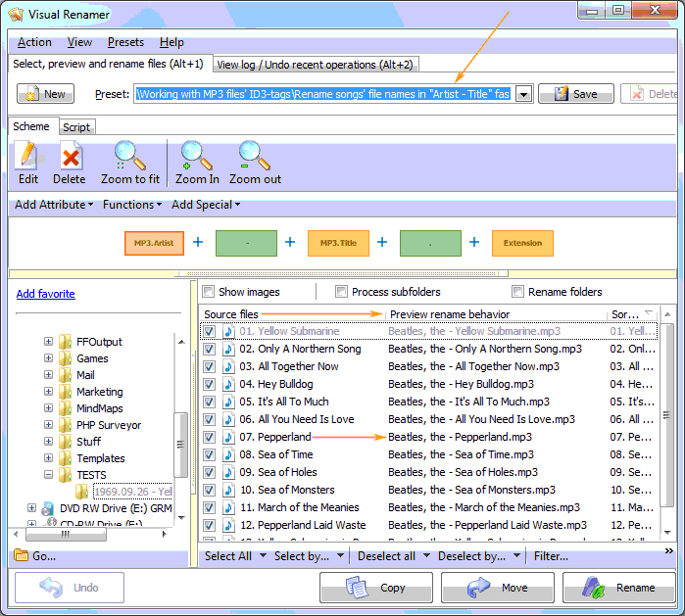Uncheck the 01. Yellow Submarine file

click(x=210, y=331)
